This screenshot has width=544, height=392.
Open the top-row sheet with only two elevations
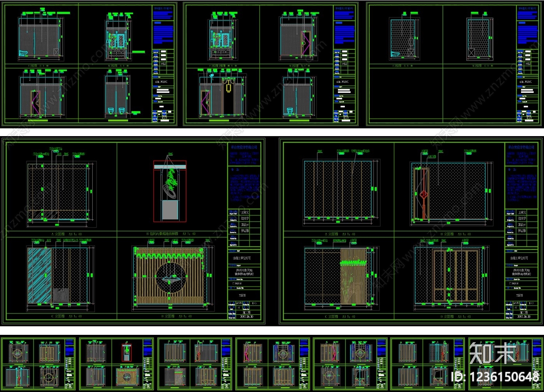454,64
